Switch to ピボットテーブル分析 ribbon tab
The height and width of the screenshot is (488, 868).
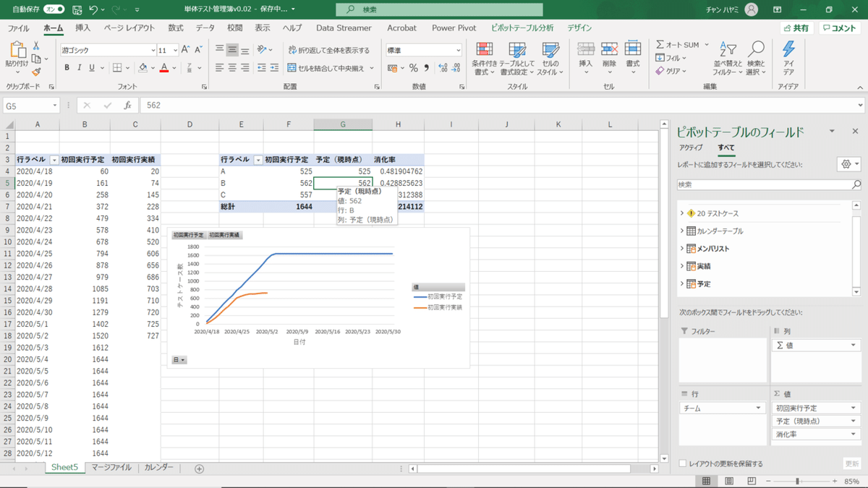[522, 27]
